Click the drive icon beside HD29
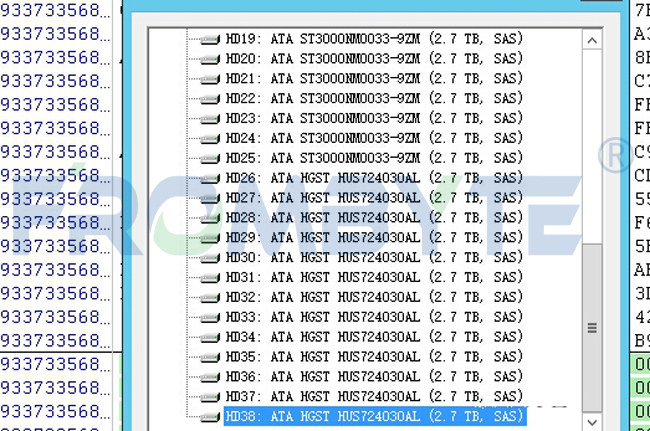Image resolution: width=650 pixels, height=431 pixels. 210,239
